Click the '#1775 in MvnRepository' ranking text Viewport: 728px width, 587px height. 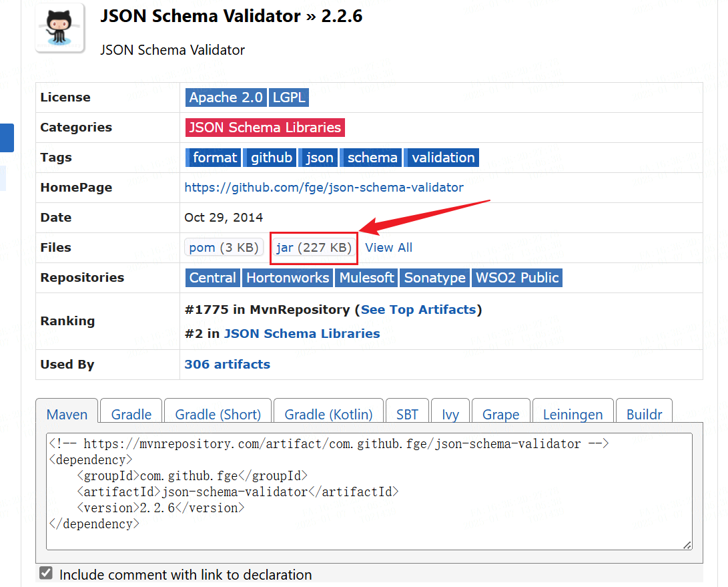pyautogui.click(x=267, y=310)
